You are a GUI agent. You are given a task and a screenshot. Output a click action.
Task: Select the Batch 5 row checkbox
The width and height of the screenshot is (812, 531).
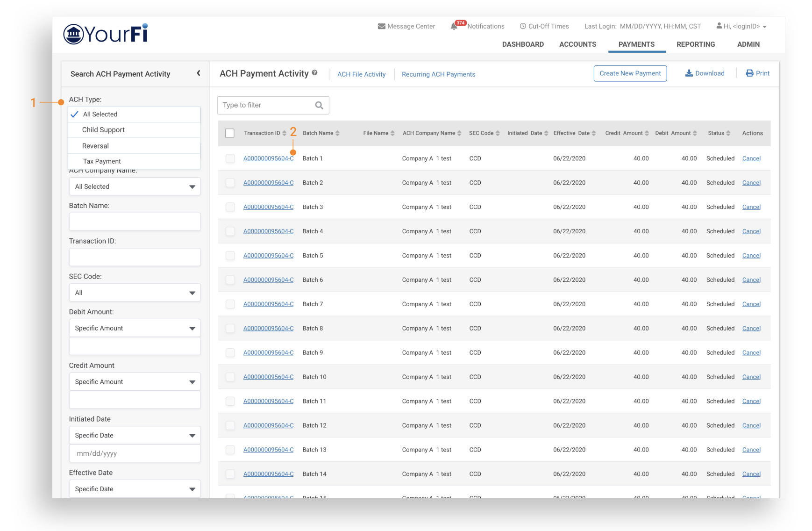(x=230, y=256)
